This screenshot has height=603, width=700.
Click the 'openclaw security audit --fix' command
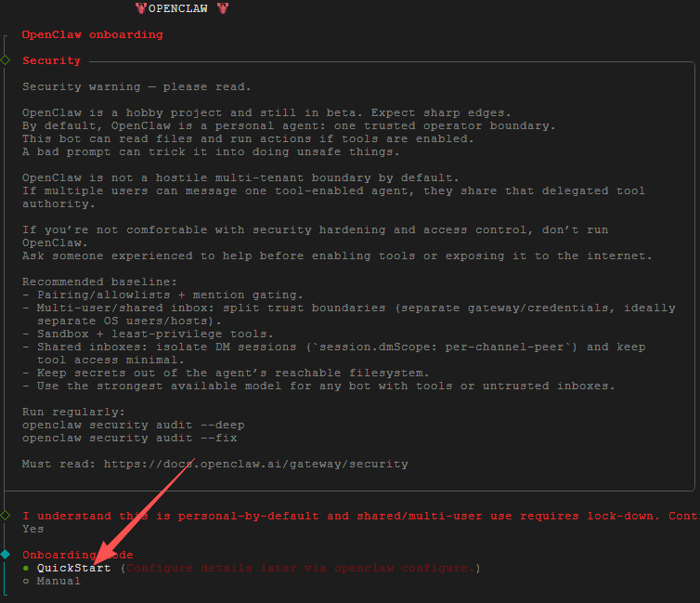coord(129,438)
